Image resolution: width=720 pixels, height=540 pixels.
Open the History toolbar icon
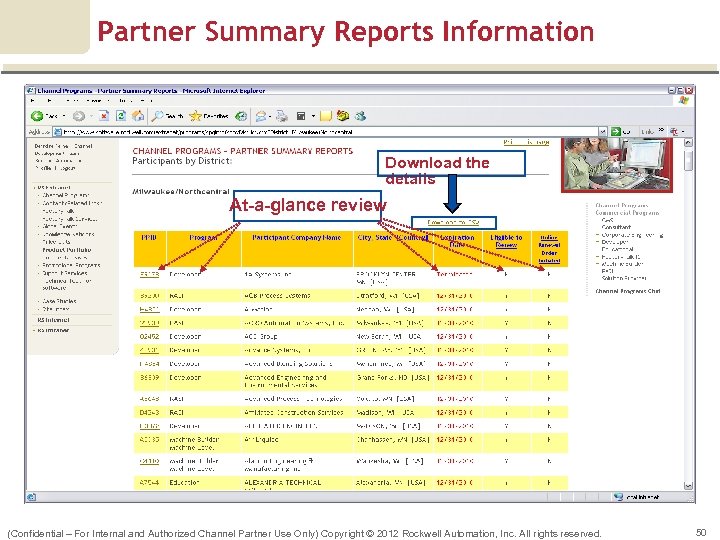click(241, 116)
